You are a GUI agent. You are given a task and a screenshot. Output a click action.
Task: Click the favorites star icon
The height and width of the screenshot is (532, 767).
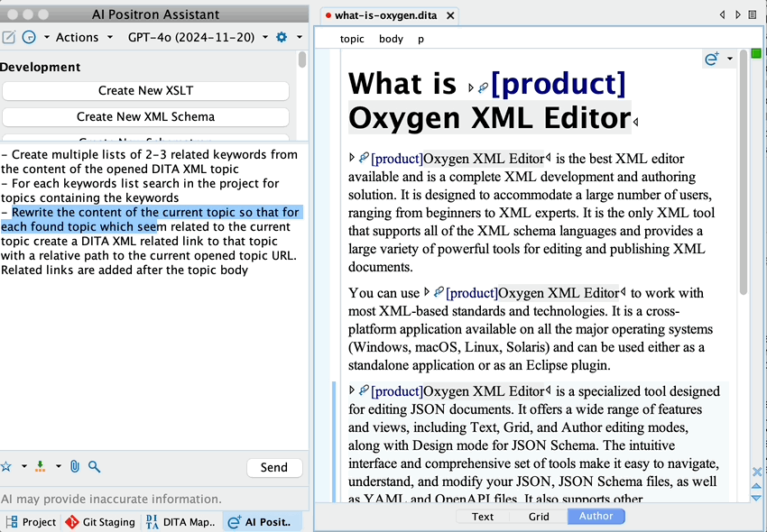coord(6,466)
